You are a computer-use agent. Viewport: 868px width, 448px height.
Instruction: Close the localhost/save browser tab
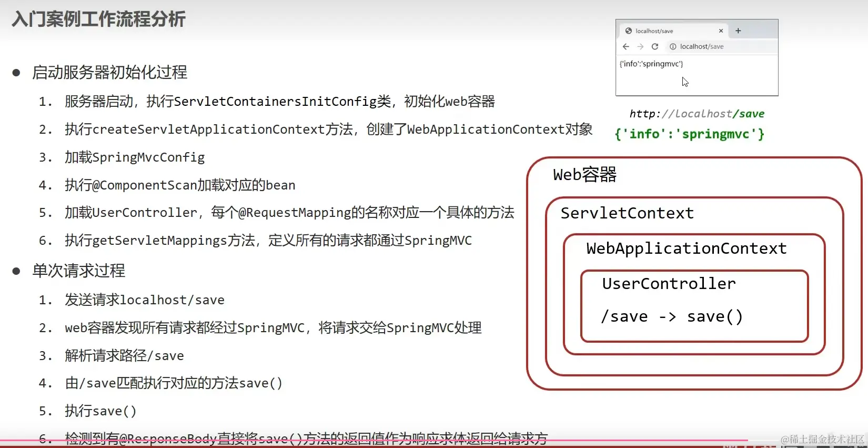(x=721, y=31)
